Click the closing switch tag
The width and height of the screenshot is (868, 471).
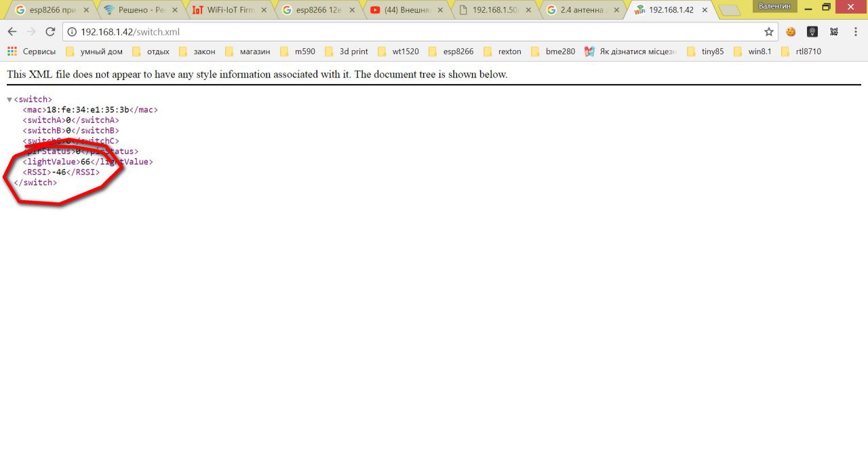pos(35,183)
